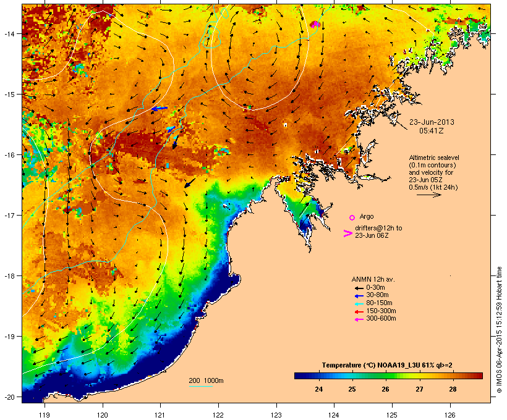The image size is (507, 420).
Task: Click the colorbar tick label 24
Action: [x=319, y=389]
